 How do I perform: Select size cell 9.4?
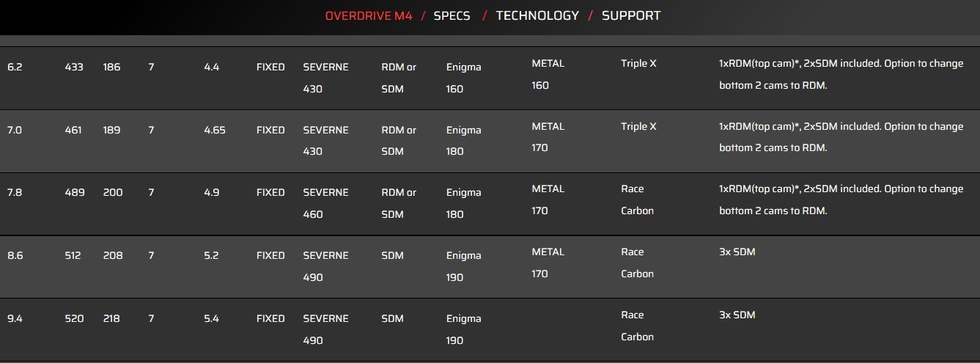[15, 318]
